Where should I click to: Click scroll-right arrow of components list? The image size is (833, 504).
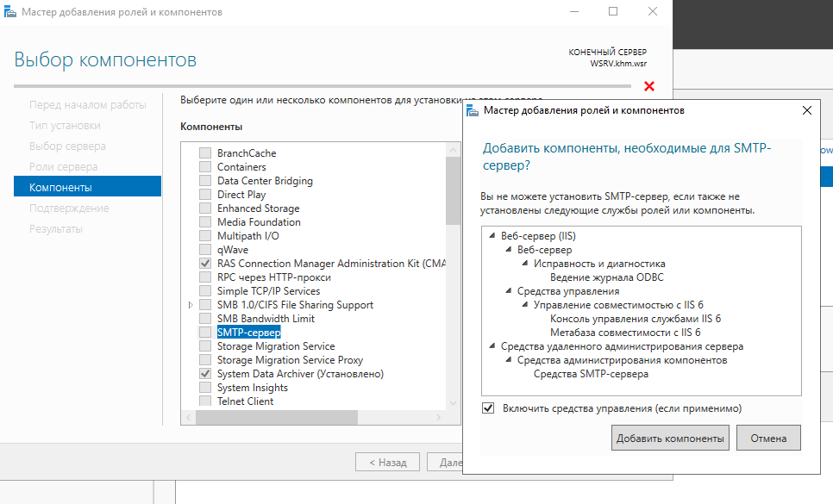438,418
